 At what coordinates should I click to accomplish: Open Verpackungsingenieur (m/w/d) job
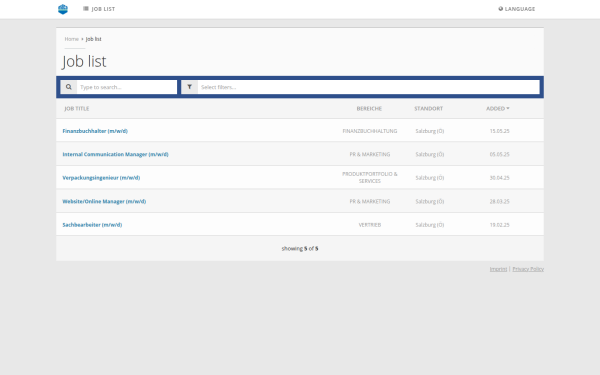101,178
